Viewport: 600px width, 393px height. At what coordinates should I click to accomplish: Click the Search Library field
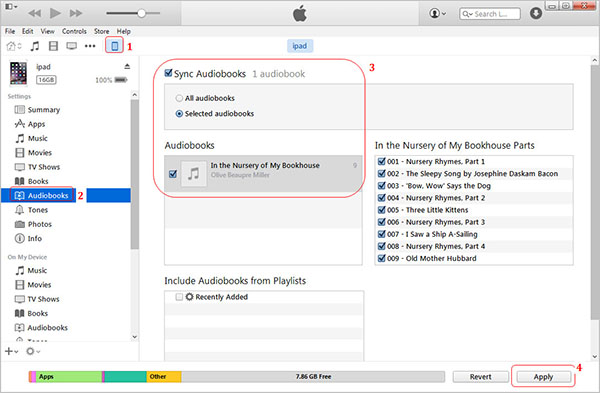coord(489,14)
